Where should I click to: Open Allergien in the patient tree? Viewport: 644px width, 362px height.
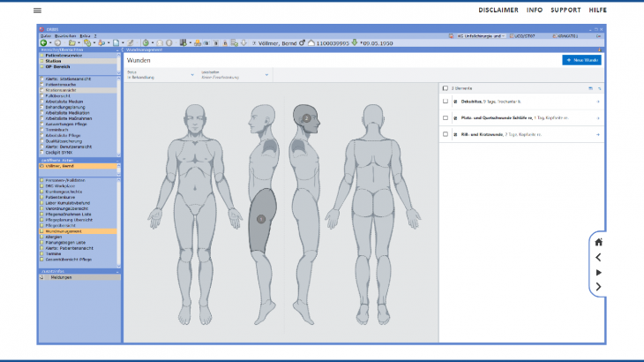54,238
